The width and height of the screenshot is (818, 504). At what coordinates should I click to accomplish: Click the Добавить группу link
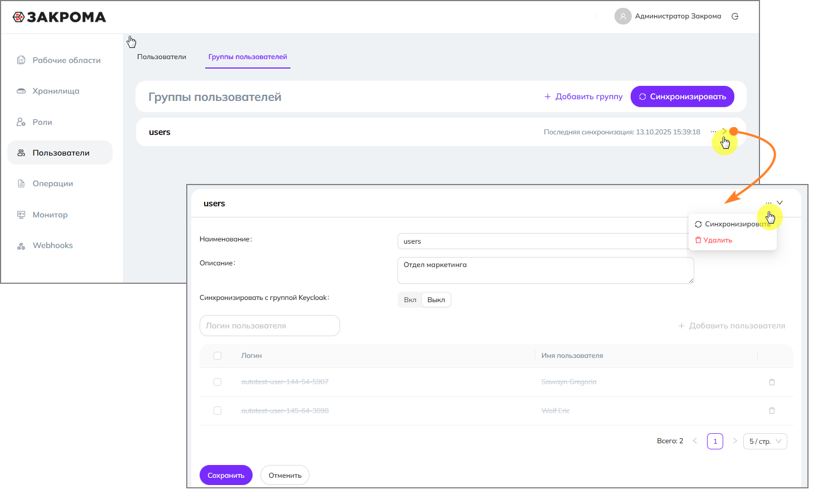(x=583, y=96)
